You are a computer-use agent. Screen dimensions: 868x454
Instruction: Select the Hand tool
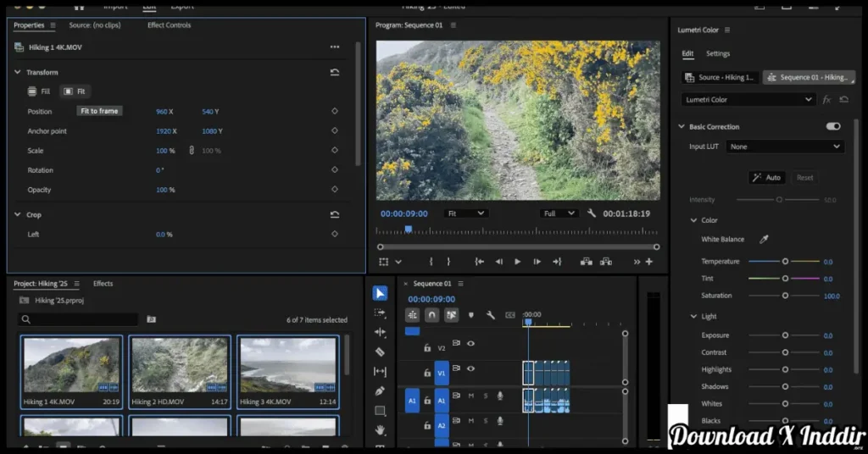(x=380, y=429)
